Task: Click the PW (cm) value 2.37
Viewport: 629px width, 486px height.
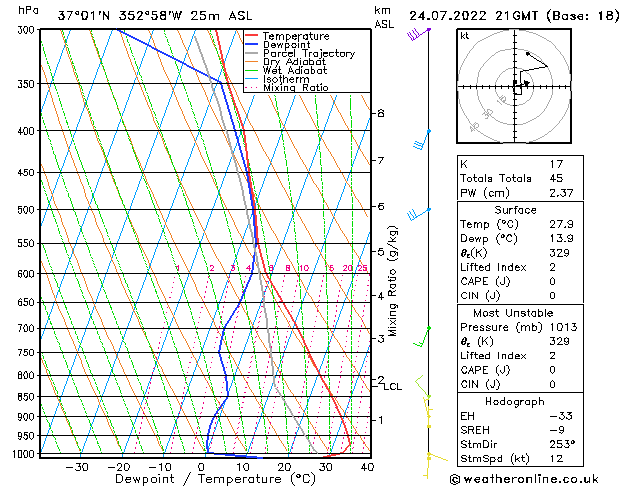Action: [562, 193]
